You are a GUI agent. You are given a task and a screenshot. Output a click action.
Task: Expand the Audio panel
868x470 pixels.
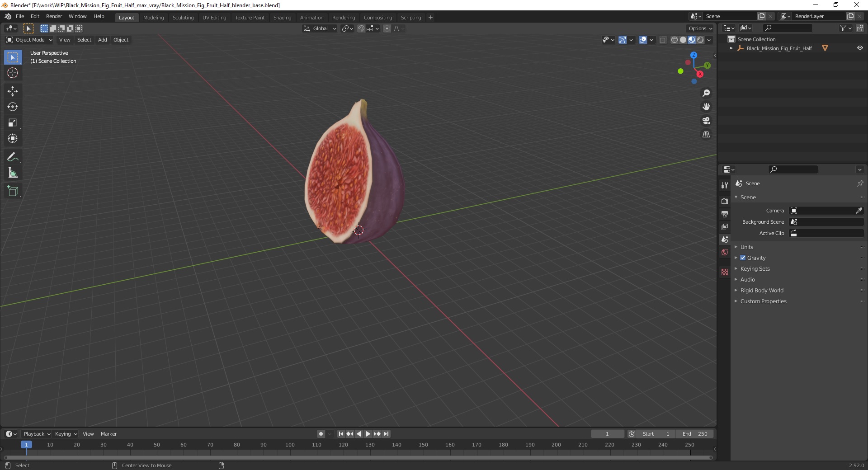click(748, 280)
